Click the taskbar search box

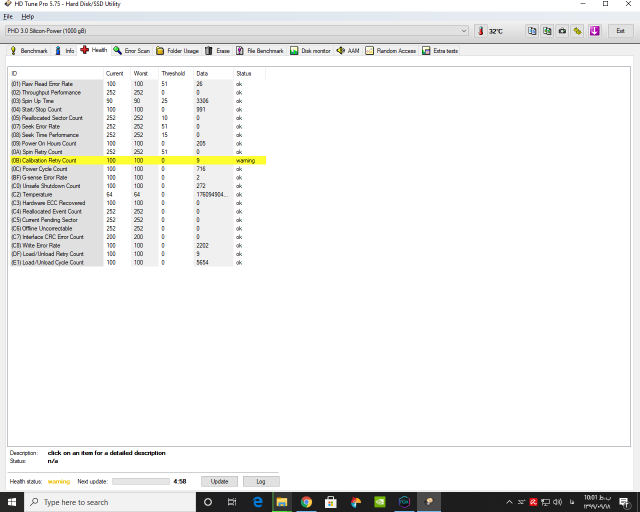tap(110, 502)
